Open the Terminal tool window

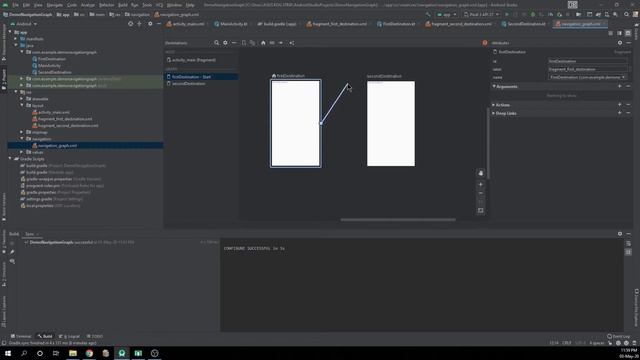[20, 336]
